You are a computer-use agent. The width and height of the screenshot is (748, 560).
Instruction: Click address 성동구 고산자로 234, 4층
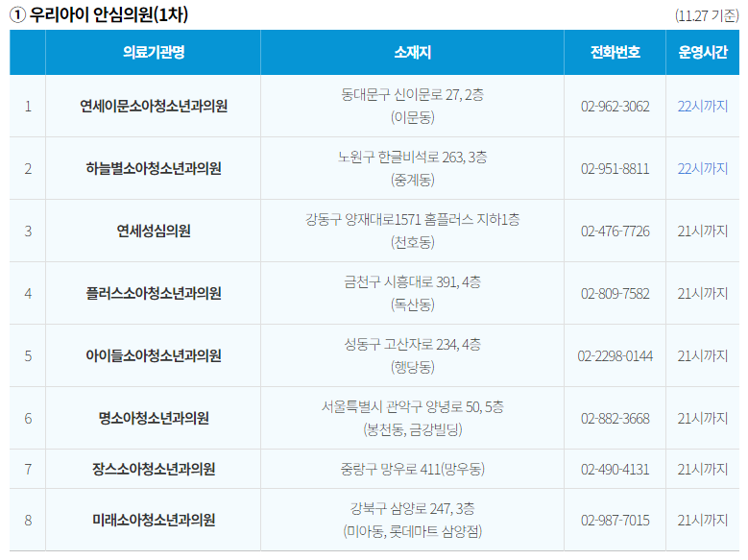point(412,344)
